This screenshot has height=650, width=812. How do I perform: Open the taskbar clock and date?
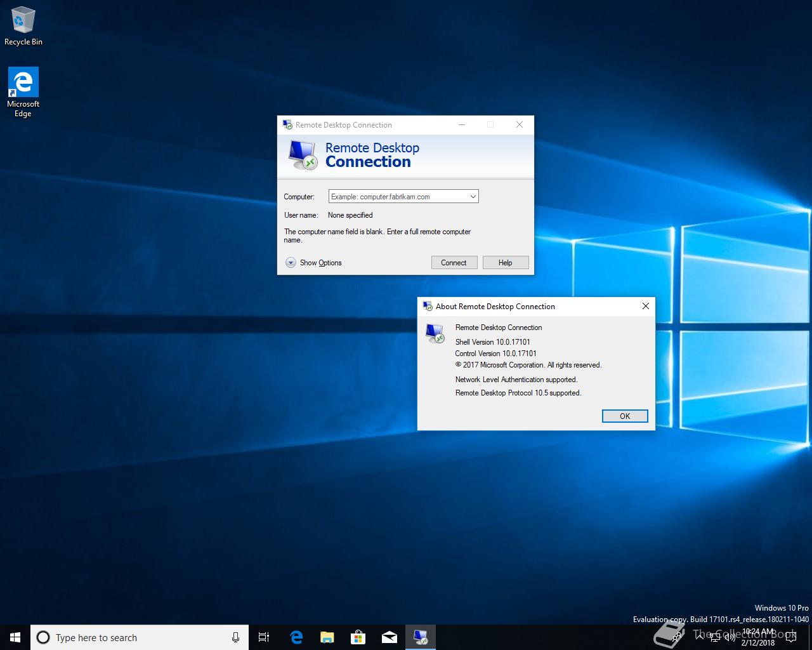[758, 637]
